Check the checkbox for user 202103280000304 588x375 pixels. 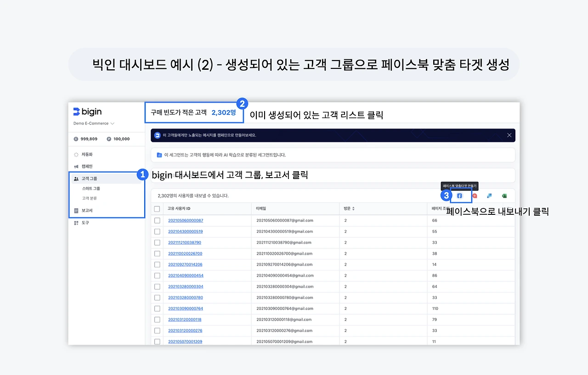(x=158, y=286)
